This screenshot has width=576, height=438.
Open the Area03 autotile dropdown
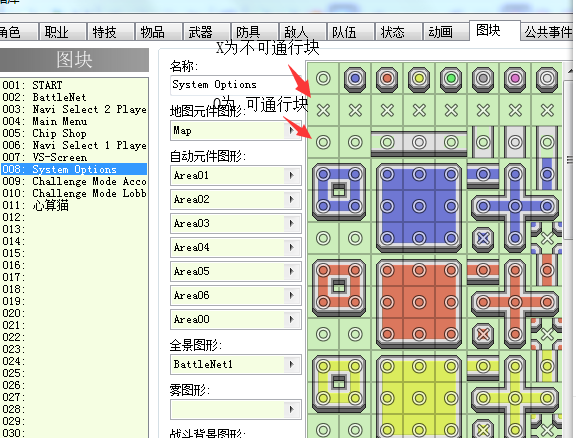coord(292,223)
